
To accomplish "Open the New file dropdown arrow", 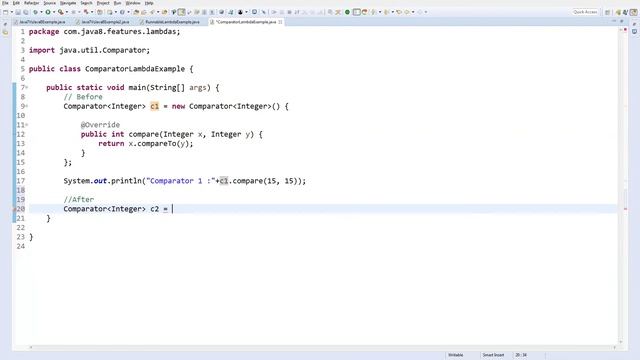I will 12,12.
